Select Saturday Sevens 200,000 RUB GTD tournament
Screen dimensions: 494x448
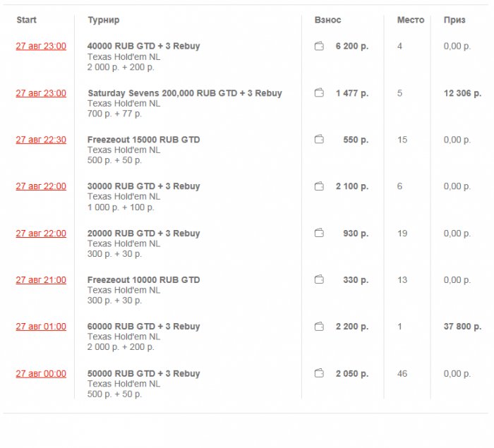pos(184,93)
